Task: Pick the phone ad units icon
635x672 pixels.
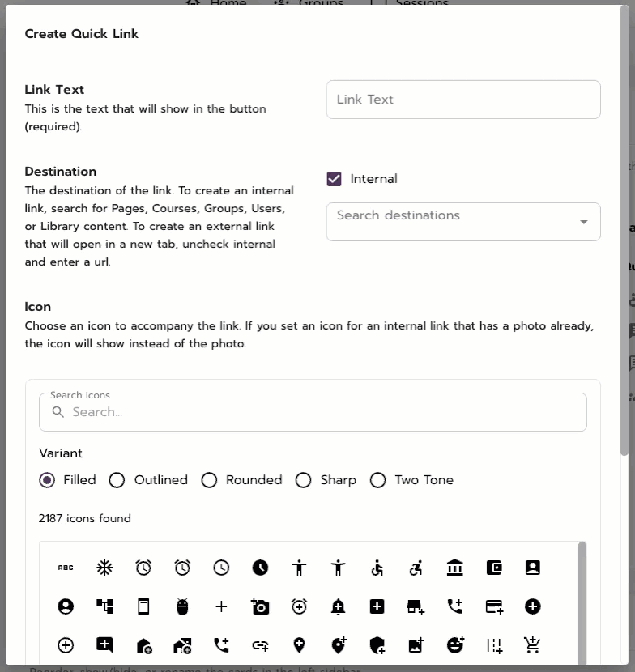Action: [x=143, y=606]
